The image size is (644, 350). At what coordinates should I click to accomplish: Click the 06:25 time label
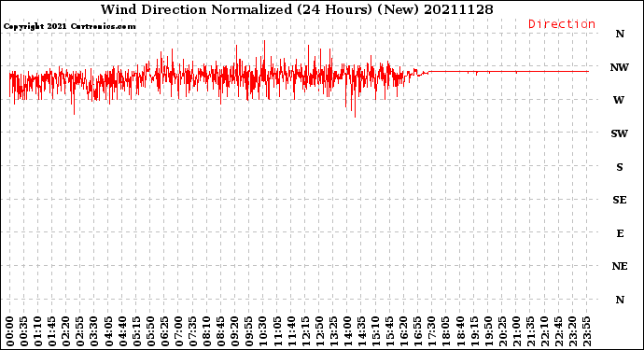[x=164, y=331]
